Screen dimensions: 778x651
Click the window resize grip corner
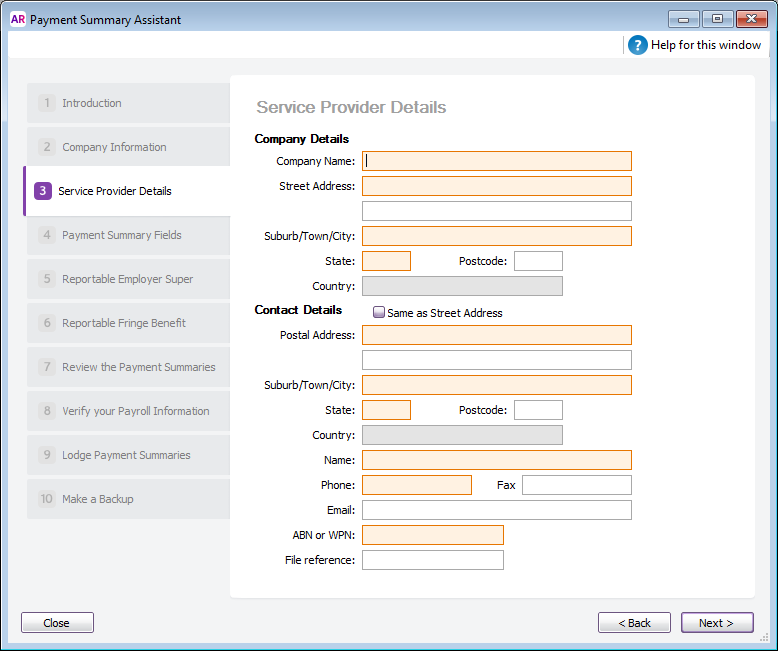(x=765, y=638)
